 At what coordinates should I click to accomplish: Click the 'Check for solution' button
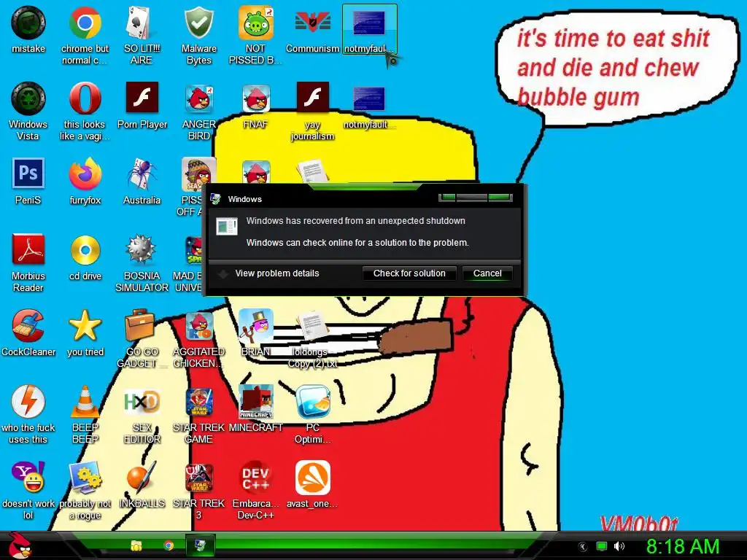pos(409,273)
